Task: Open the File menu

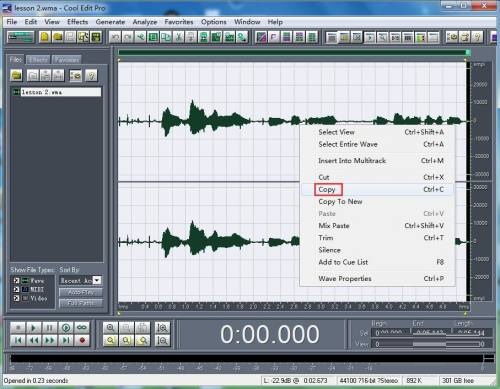Action: click(12, 22)
